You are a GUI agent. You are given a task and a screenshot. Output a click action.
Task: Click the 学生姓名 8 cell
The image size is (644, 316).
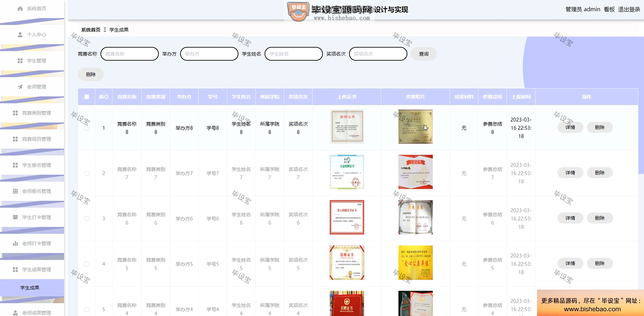point(241,128)
